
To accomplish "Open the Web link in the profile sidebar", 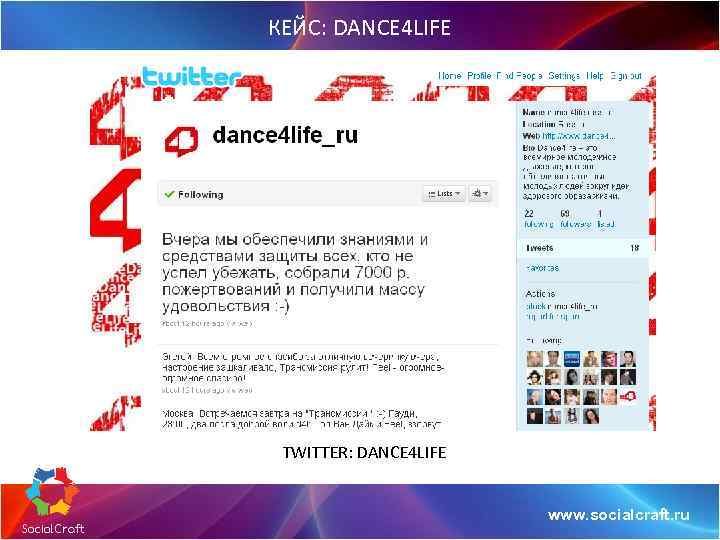I will coord(579,136).
